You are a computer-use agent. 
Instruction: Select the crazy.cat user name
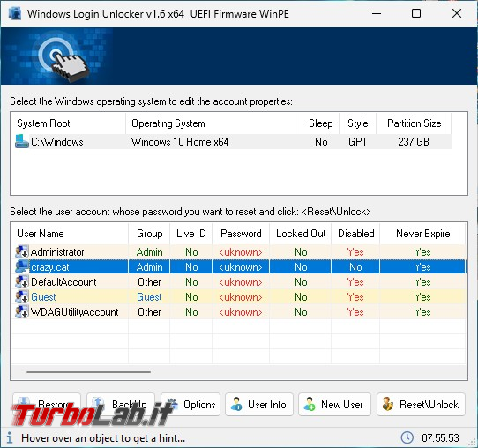coord(50,267)
